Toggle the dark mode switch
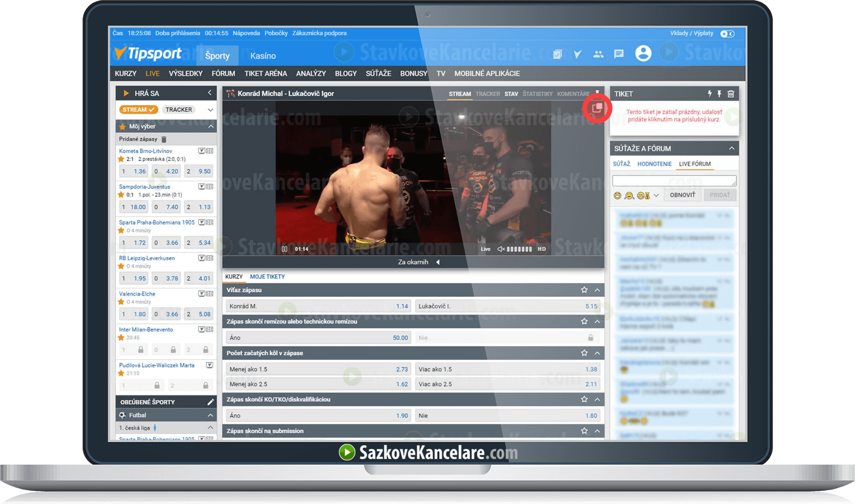This screenshot has width=855, height=504. pos(727,34)
